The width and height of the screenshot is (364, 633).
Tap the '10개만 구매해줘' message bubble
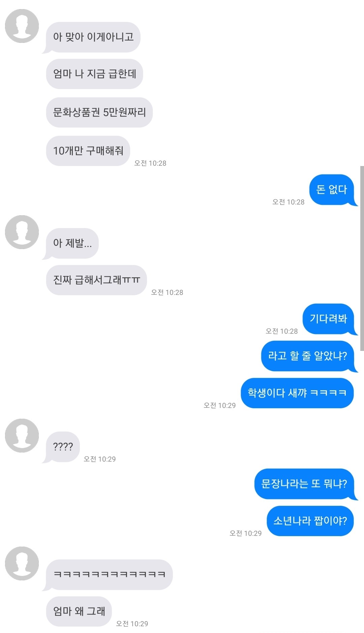(x=88, y=151)
